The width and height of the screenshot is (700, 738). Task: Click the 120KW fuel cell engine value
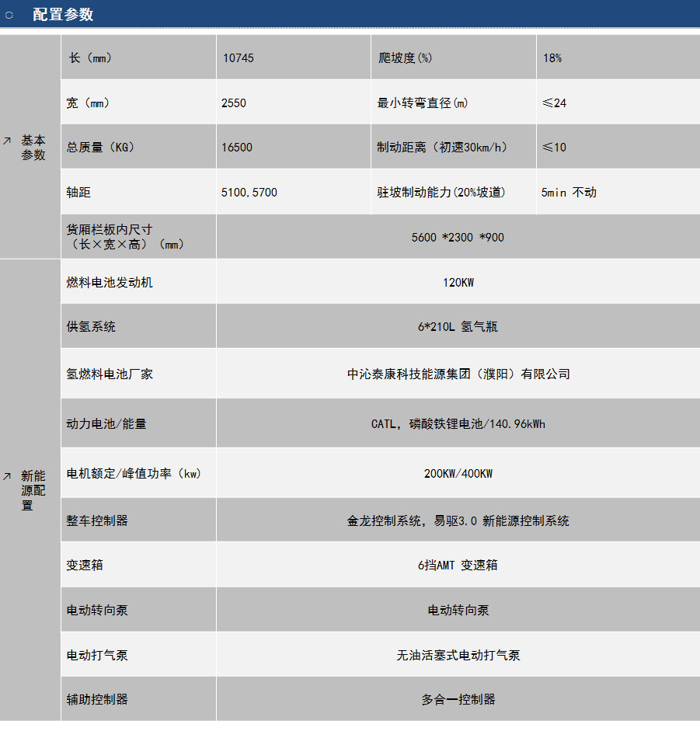click(458, 282)
